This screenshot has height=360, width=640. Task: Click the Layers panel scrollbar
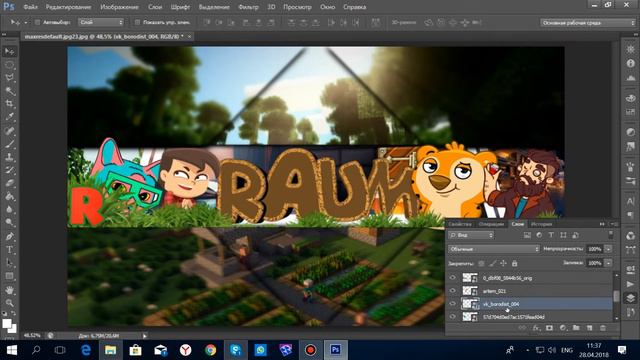tap(616, 297)
